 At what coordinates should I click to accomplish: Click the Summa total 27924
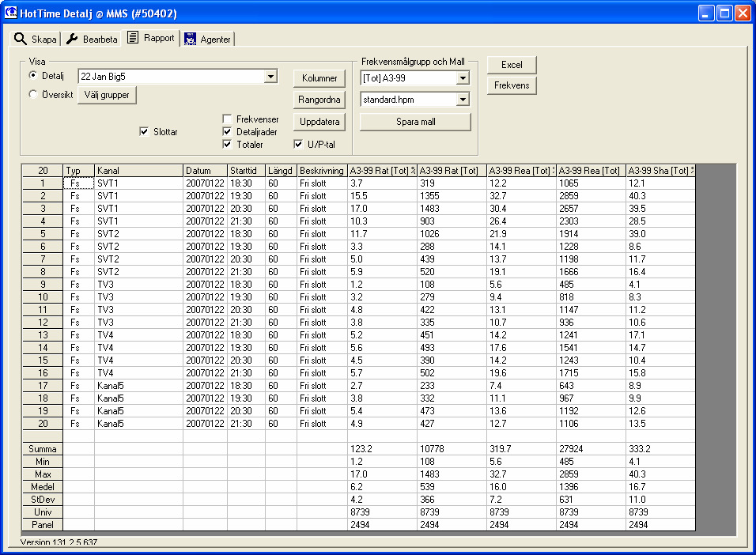pos(591,449)
